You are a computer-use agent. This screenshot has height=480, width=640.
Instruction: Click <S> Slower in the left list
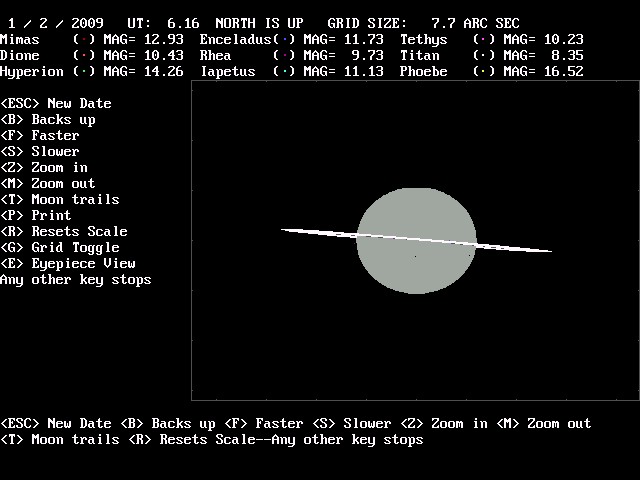click(x=40, y=151)
